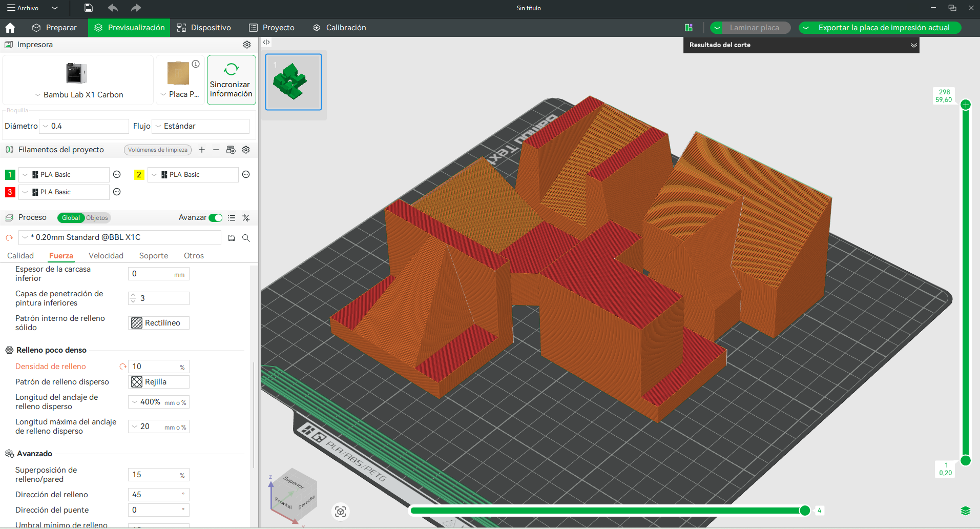Open the Patrón de relleno disperso dropdown

[x=159, y=382]
